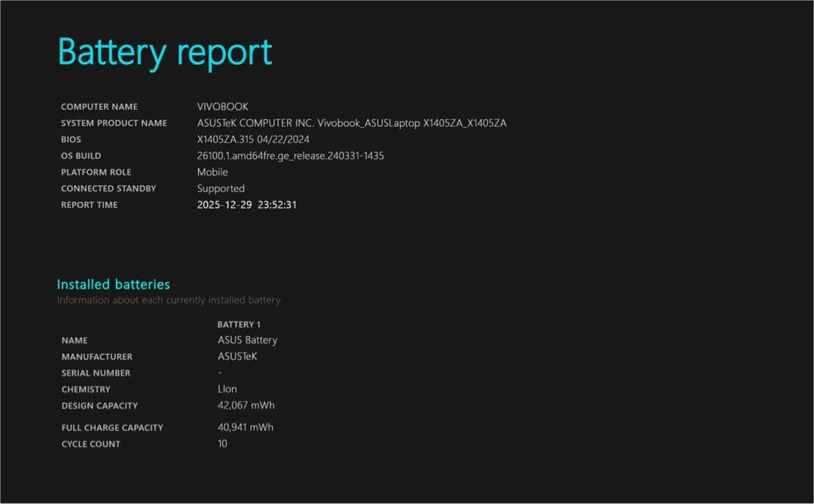Viewport: 814px width, 504px height.
Task: Click the PLATFORM ROLE label
Action: tap(96, 172)
